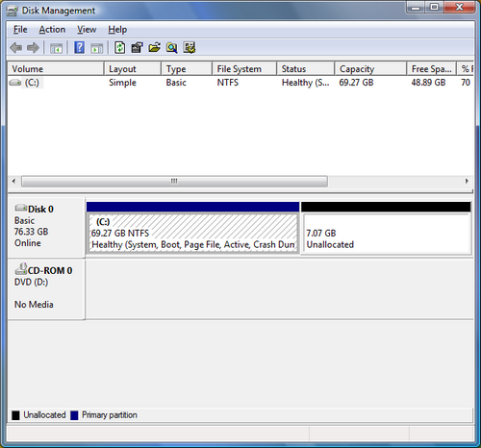Sort by the Capacity column header
The image size is (481, 448).
[x=370, y=68]
